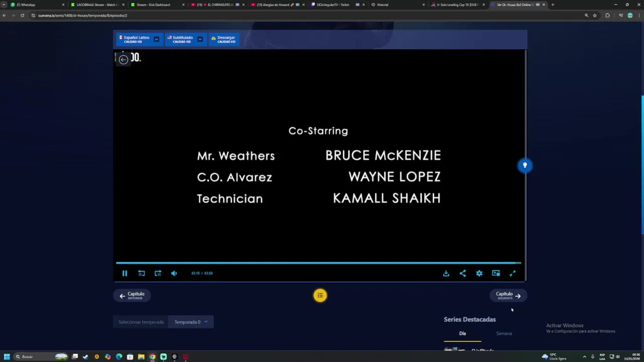Viewport: 644px width, 362px height.
Task: Click the Series Destacadas heading
Action: [469, 319]
